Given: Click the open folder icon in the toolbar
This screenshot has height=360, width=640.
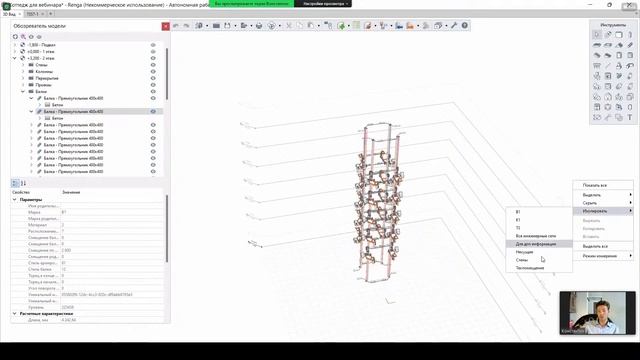Looking at the screenshot, I should (x=244, y=26).
